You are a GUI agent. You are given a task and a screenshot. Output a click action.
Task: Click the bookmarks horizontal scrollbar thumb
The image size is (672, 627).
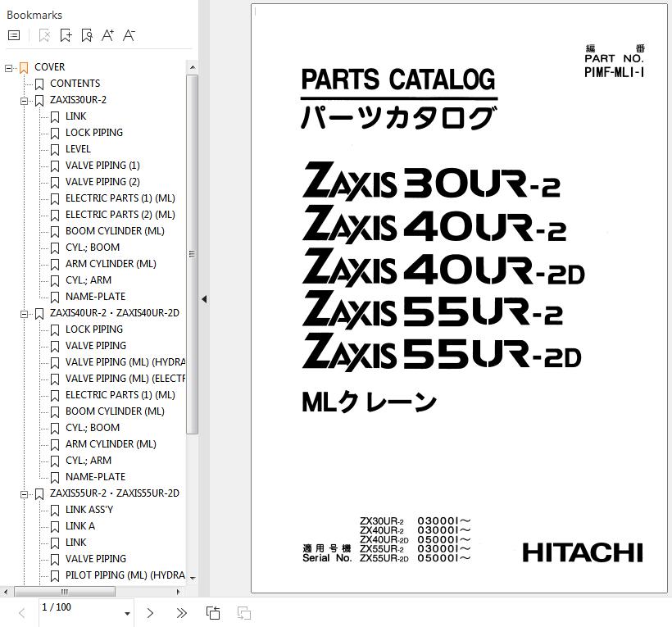tap(64, 592)
